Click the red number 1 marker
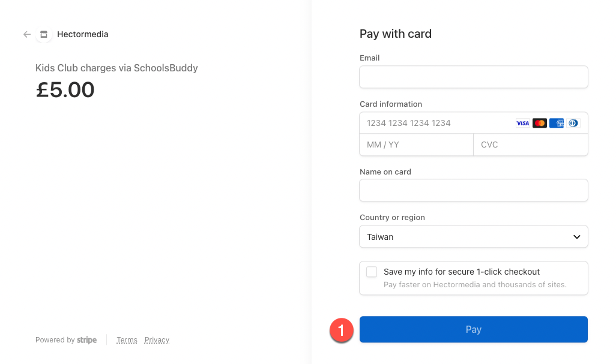The image size is (616, 364). (342, 330)
